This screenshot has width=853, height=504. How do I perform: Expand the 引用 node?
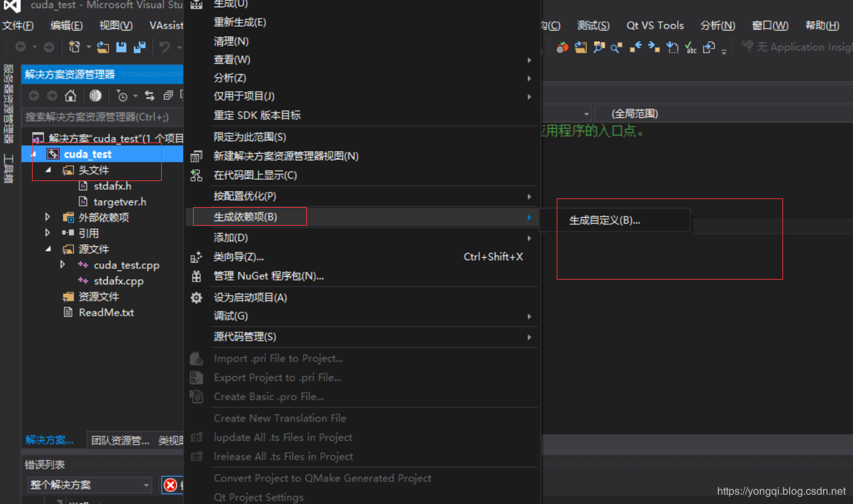48,233
